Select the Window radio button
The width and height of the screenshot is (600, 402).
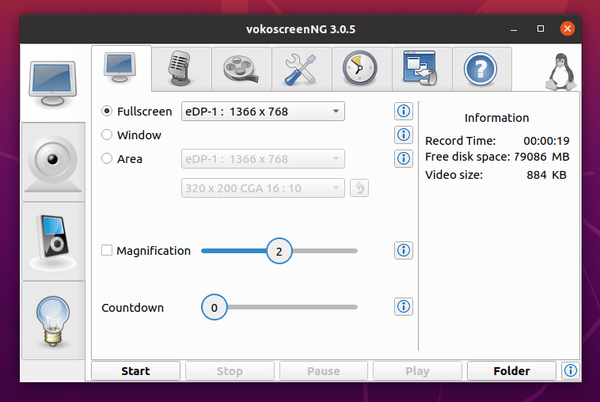(106, 135)
